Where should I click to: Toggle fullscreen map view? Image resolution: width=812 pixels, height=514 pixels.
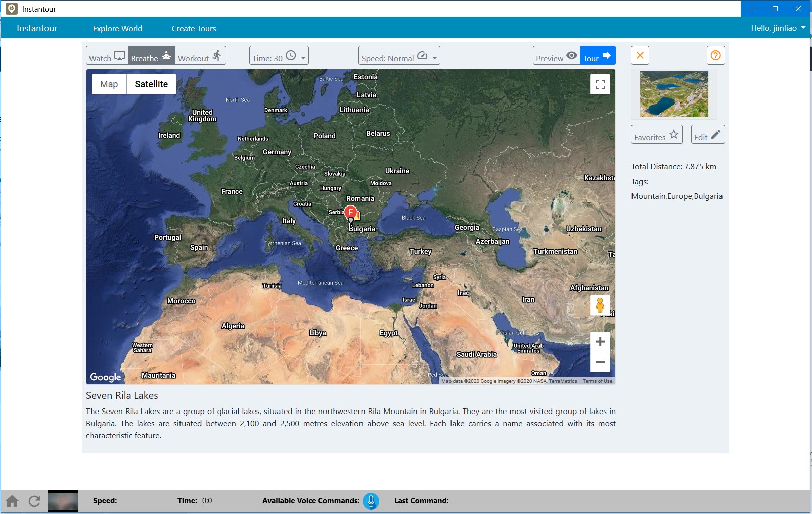pyautogui.click(x=600, y=84)
